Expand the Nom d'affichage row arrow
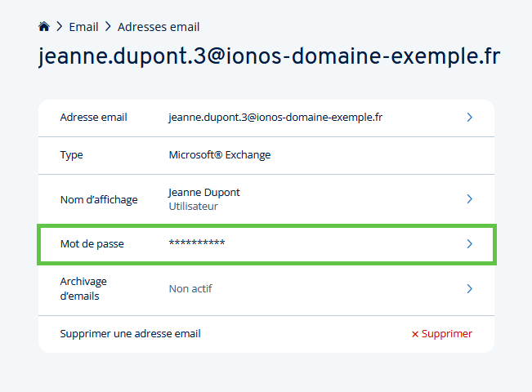Screen dimensions: 532x392 pyautogui.click(x=470, y=199)
